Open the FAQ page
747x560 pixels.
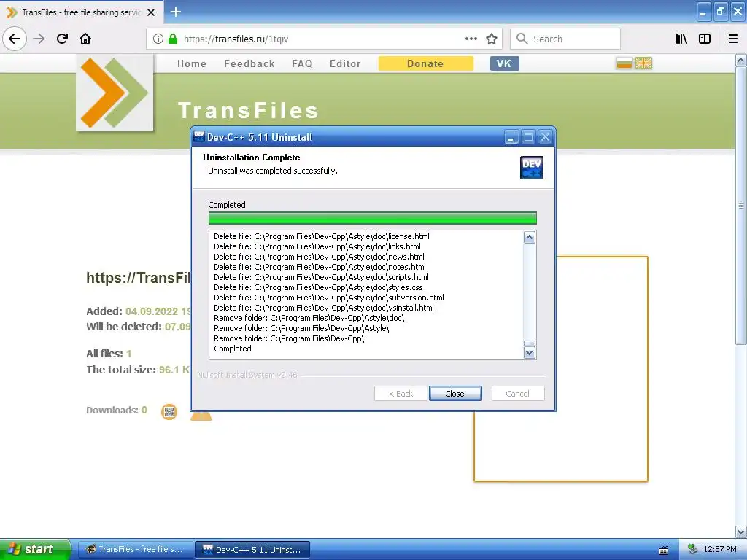click(302, 63)
